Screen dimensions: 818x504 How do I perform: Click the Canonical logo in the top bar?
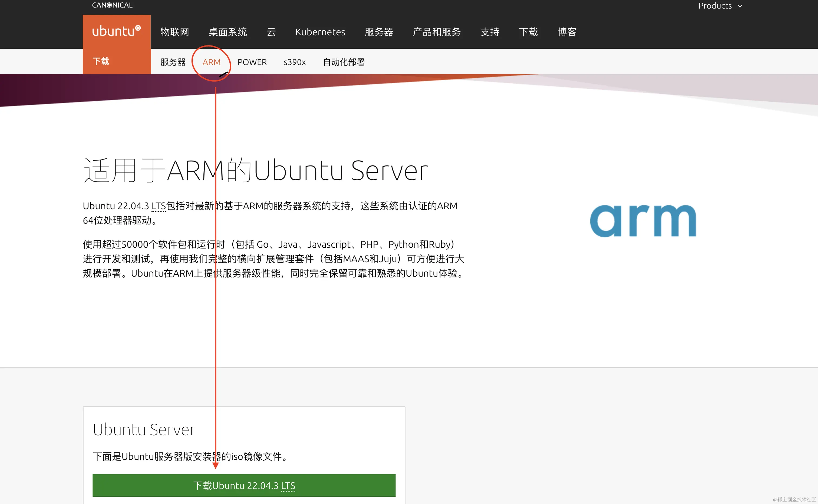pyautogui.click(x=112, y=5)
